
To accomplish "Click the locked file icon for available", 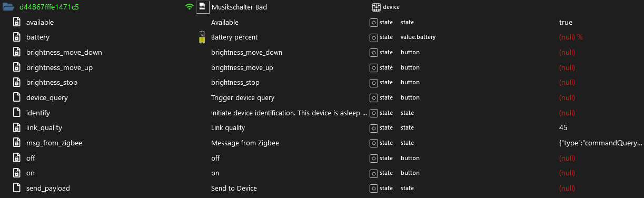I will (x=16, y=23).
